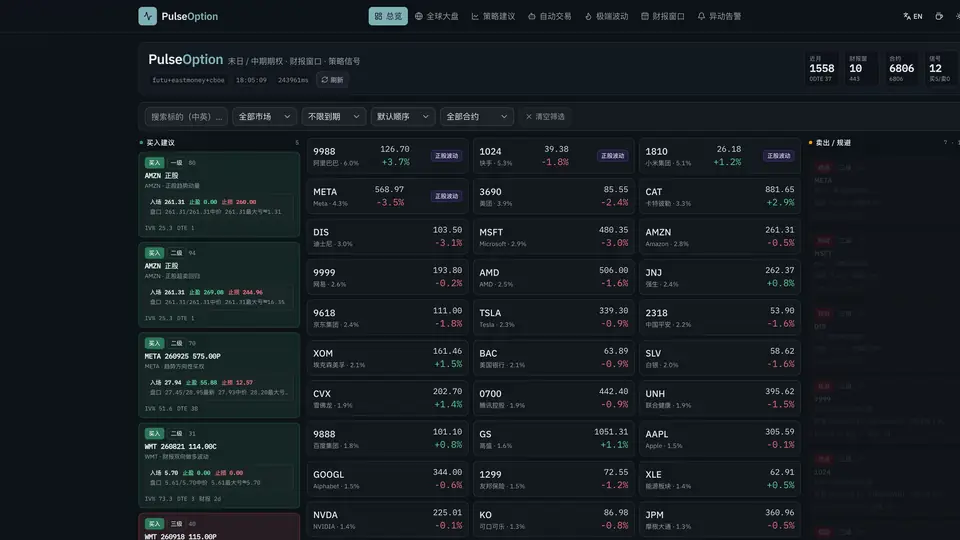Select the 9888 百度集团 stock tile

[388, 439]
